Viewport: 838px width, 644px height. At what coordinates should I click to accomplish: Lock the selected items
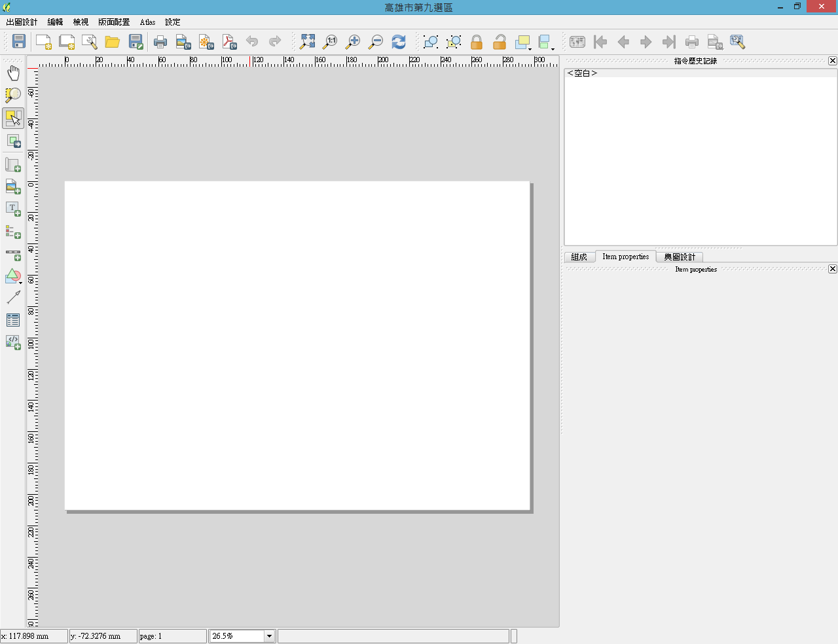477,42
